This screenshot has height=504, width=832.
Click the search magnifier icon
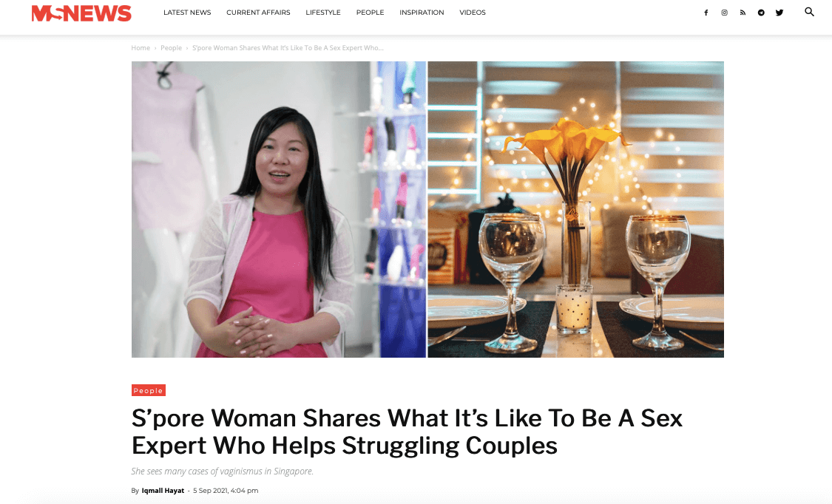coord(809,12)
